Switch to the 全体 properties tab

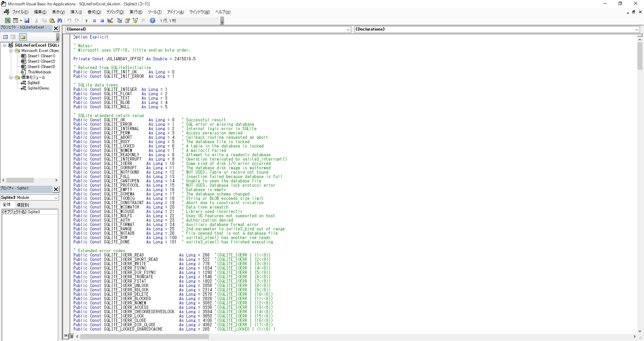7,205
